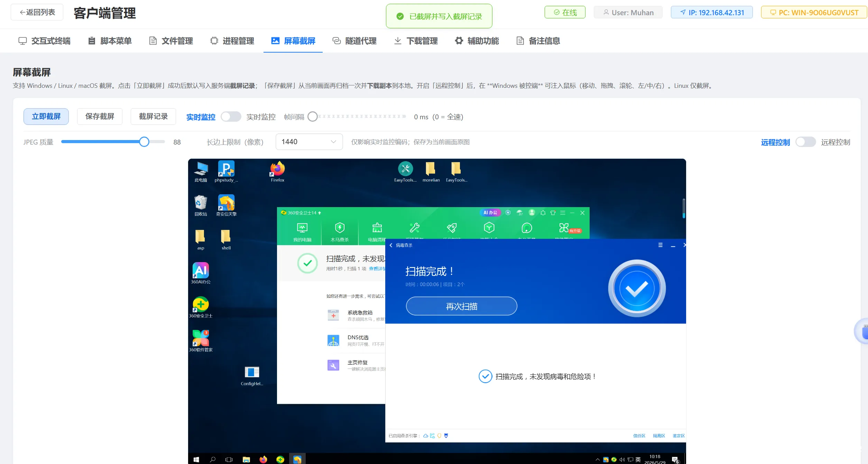Click the File Explorer taskbar icon

[x=246, y=459]
